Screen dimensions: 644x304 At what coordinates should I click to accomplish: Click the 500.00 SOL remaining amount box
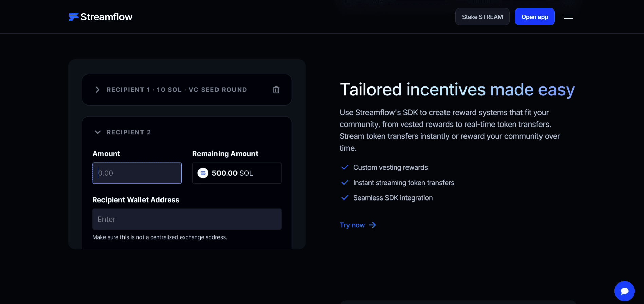[237, 173]
